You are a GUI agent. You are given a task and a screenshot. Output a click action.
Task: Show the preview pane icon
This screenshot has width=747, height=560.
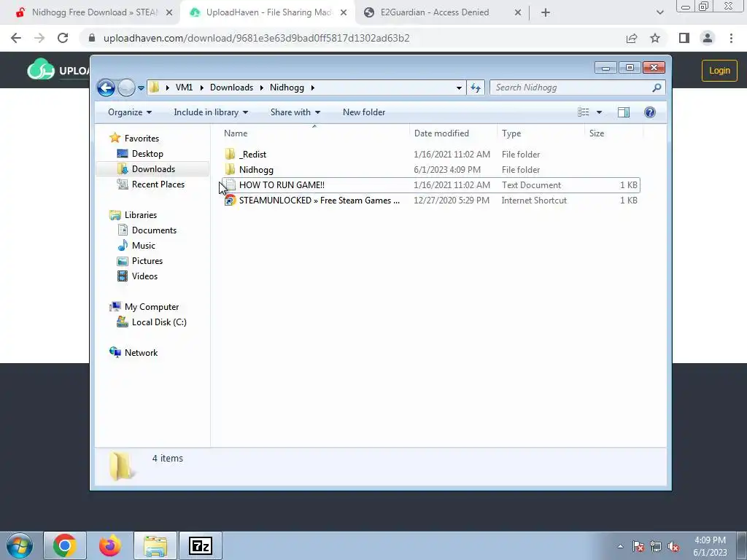[x=624, y=112]
